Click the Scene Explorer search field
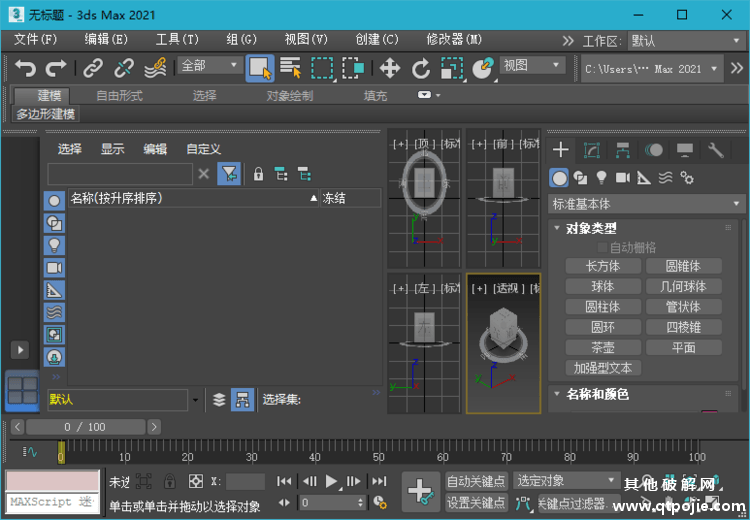The height and width of the screenshot is (520, 750). pos(120,174)
